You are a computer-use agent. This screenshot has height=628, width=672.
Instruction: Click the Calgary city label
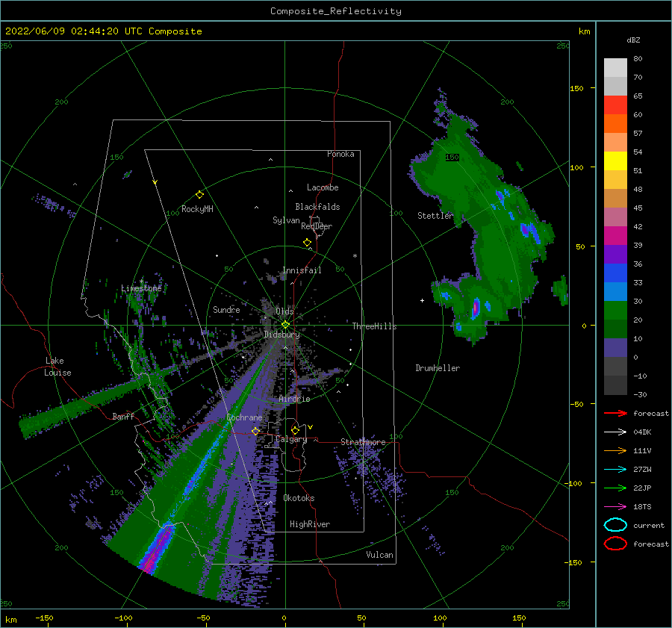pos(291,439)
